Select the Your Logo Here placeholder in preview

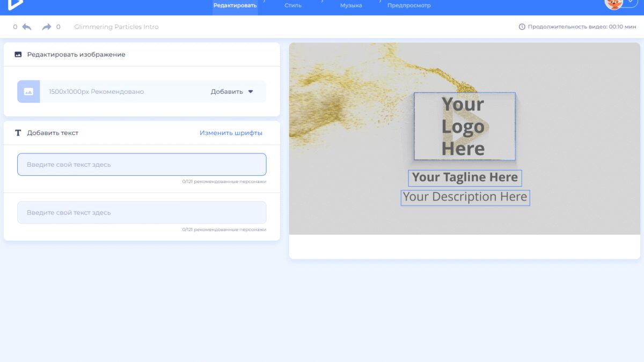[x=464, y=127]
